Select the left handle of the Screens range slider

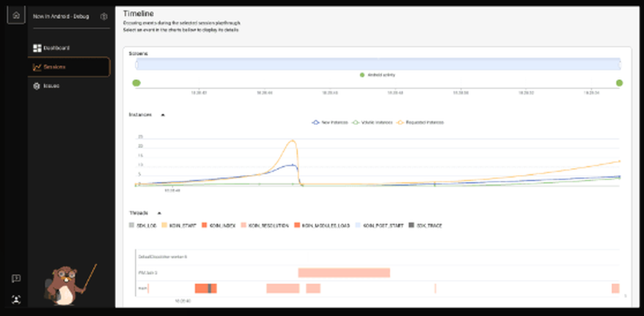[x=137, y=64]
